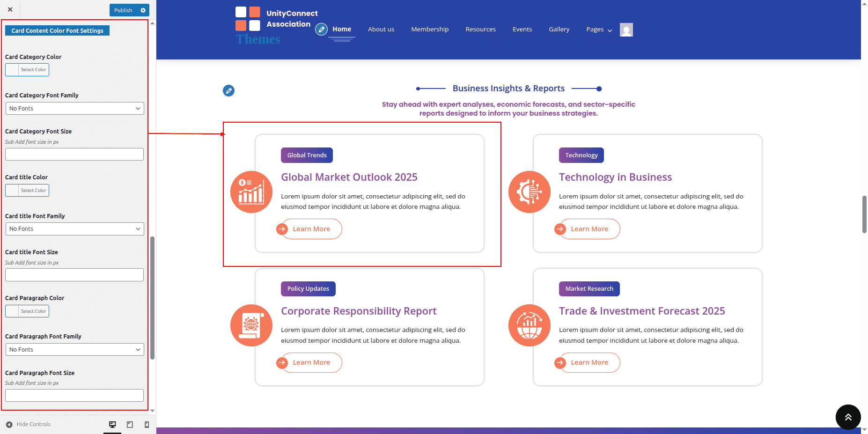Expand Card Category Font Family dropdown
Screen dimensions: 868x434
[x=74, y=108]
